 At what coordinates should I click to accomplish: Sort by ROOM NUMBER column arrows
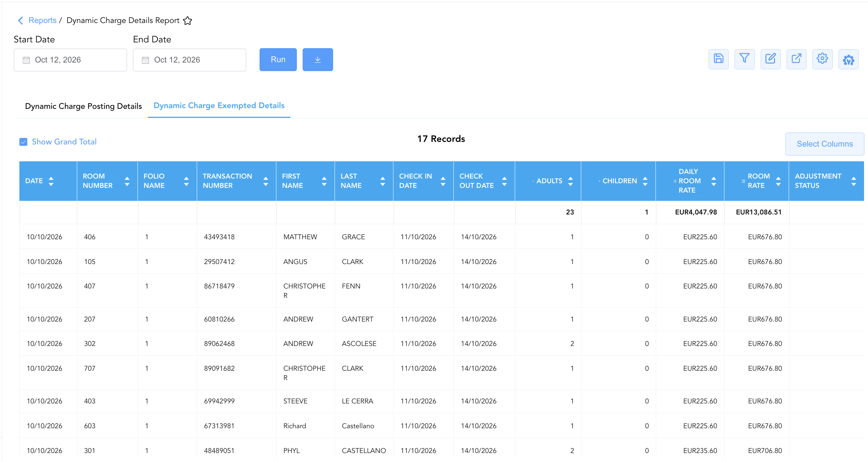127,181
